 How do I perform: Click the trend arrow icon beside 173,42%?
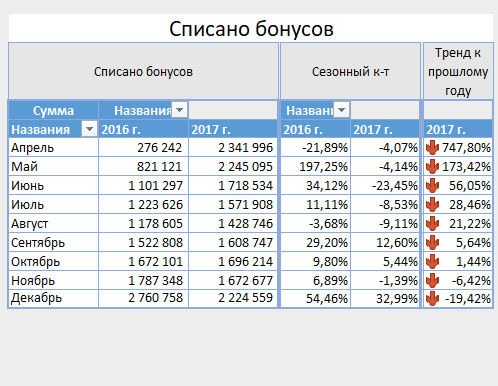432,167
